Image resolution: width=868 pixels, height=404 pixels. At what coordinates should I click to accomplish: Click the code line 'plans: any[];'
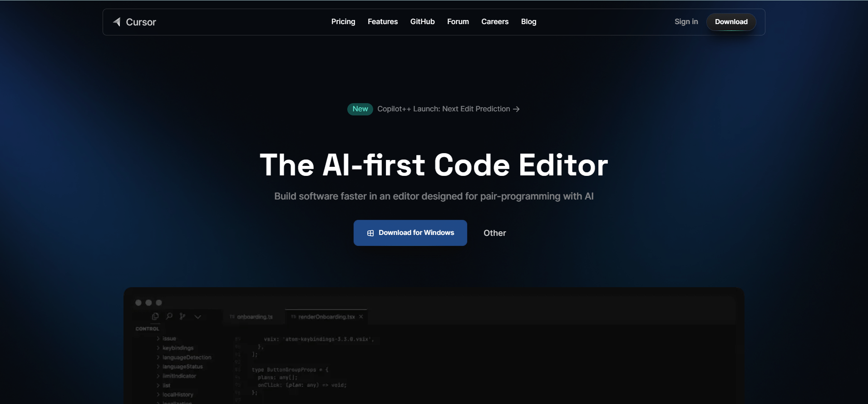pyautogui.click(x=277, y=378)
